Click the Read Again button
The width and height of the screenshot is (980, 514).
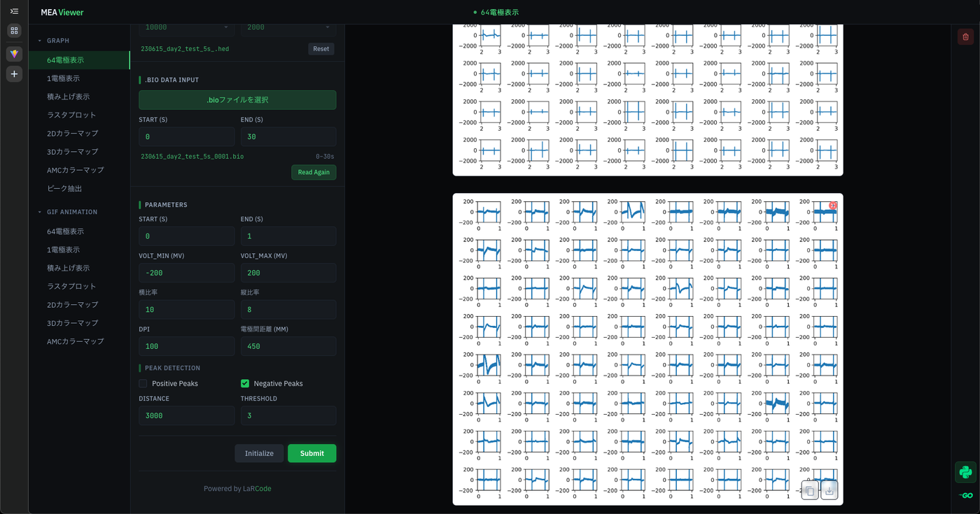click(x=314, y=172)
